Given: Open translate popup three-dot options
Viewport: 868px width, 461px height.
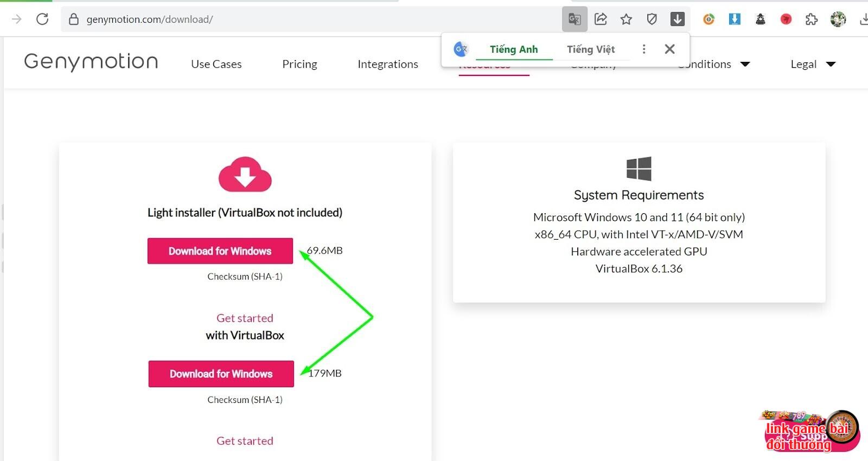Looking at the screenshot, I should (644, 49).
